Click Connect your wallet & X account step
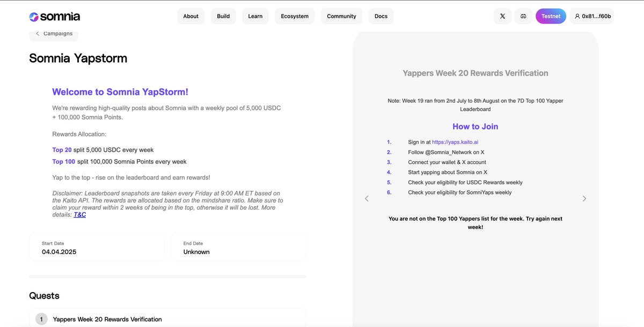The image size is (644, 327). click(x=447, y=162)
